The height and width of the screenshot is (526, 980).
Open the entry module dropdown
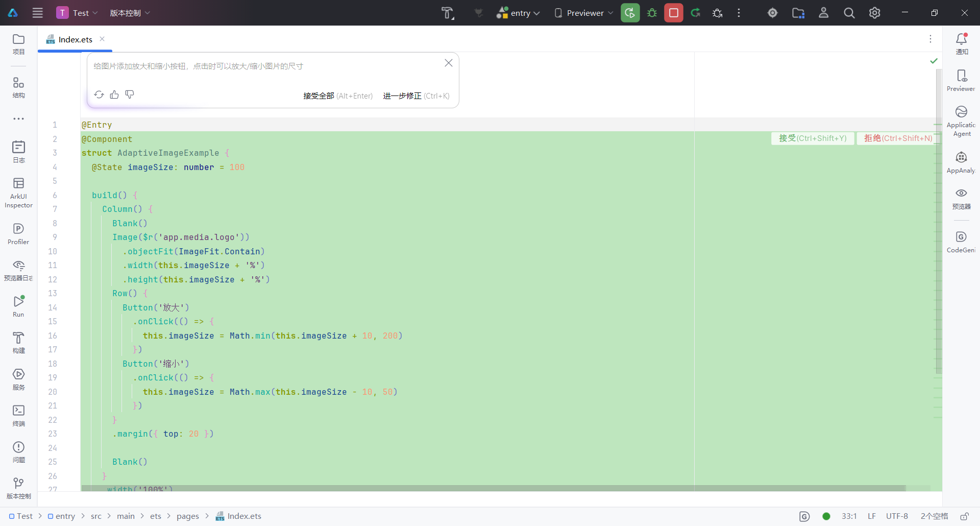pyautogui.click(x=518, y=13)
